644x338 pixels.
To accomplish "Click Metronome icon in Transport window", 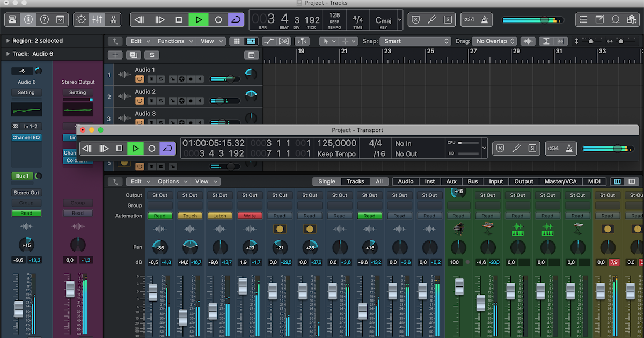I will (569, 149).
